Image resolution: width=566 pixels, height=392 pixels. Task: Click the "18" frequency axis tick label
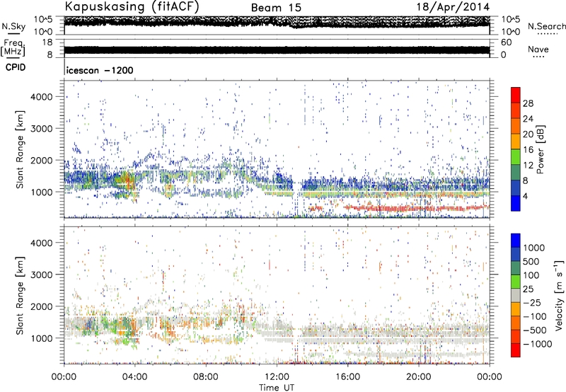(x=47, y=42)
